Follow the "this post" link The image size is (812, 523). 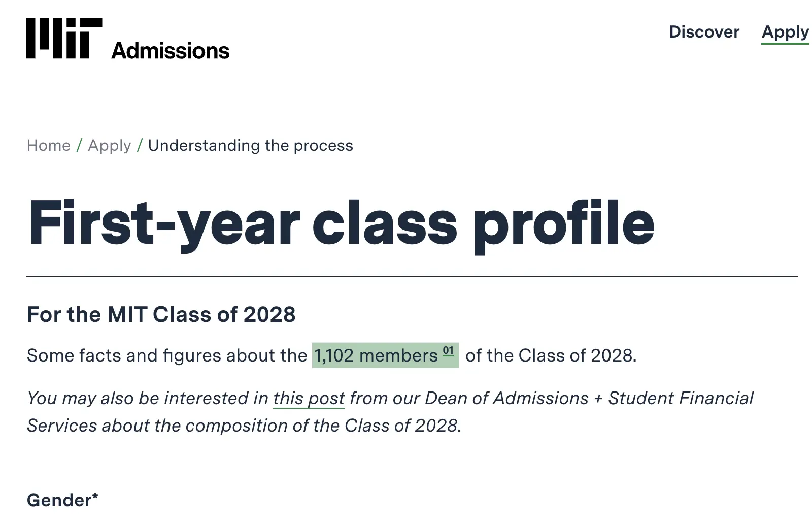(x=309, y=399)
